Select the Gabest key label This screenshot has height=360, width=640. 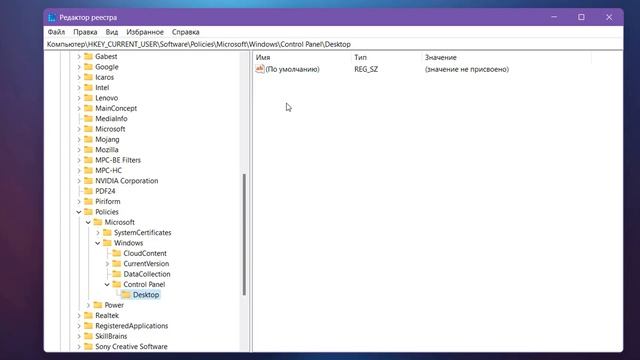[106, 57]
